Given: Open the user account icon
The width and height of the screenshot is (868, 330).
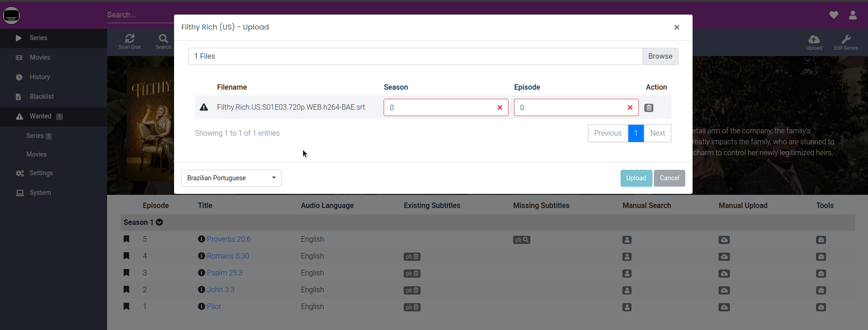Looking at the screenshot, I should (853, 15).
